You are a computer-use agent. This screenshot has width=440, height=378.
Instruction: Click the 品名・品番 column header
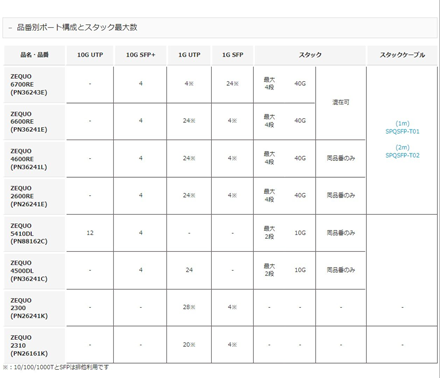pyautogui.click(x=34, y=55)
